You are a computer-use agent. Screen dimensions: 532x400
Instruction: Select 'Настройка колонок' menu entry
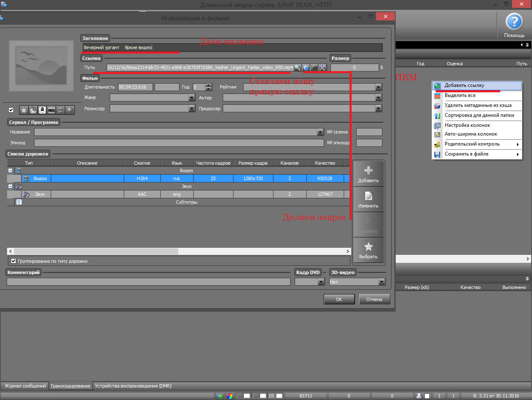[x=467, y=125]
